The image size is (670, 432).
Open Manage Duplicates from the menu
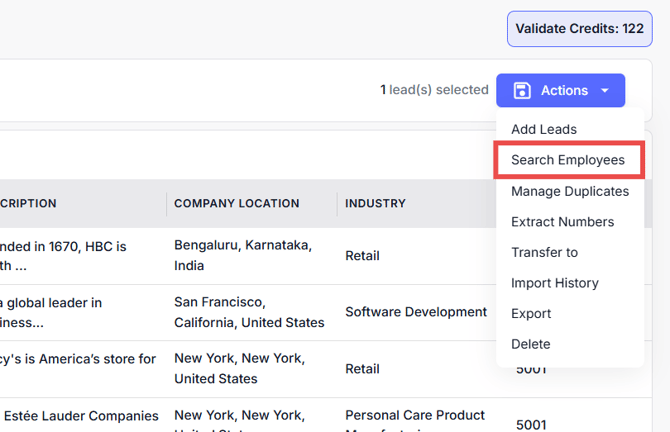pyautogui.click(x=569, y=191)
